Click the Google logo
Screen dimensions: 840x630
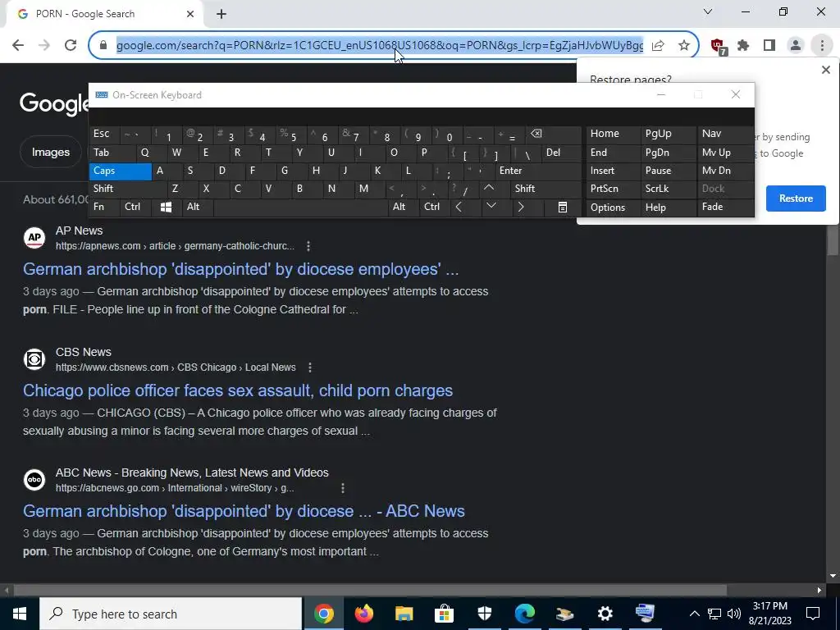pyautogui.click(x=54, y=104)
